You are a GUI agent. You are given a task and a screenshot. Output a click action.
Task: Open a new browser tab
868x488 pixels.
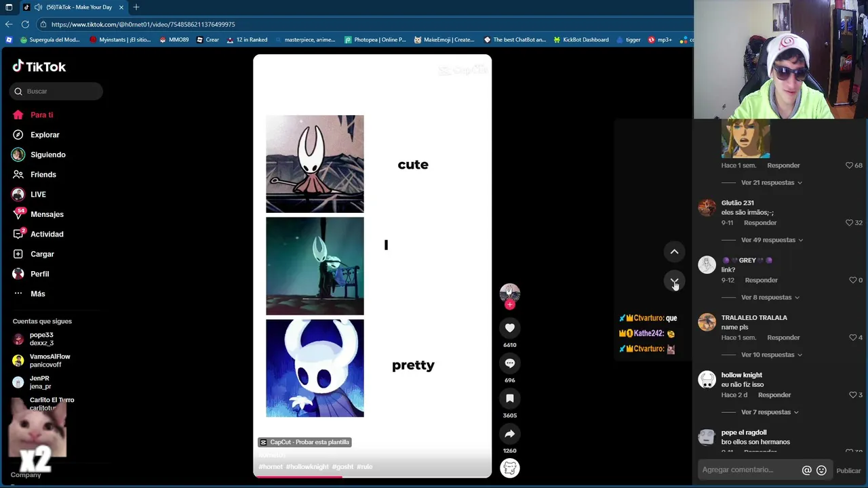point(136,7)
